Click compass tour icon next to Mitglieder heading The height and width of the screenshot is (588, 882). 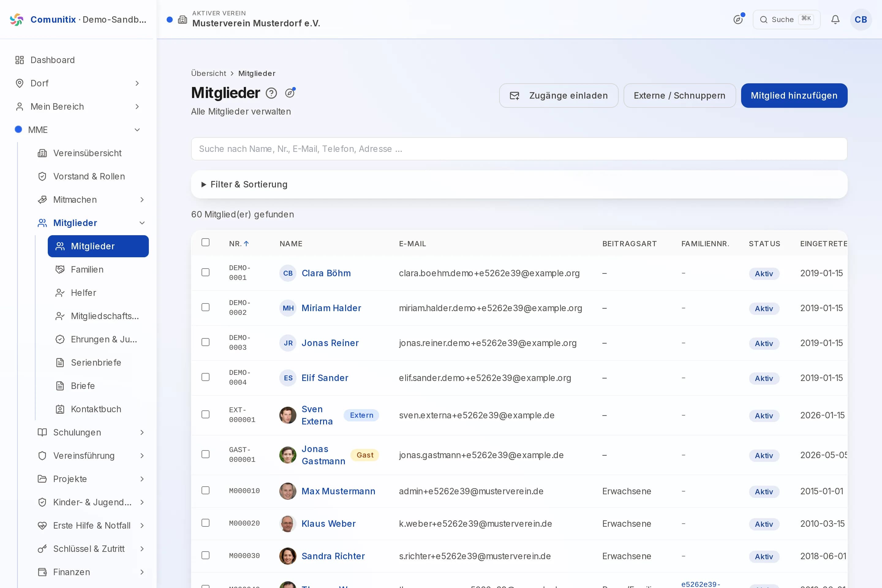tap(290, 92)
